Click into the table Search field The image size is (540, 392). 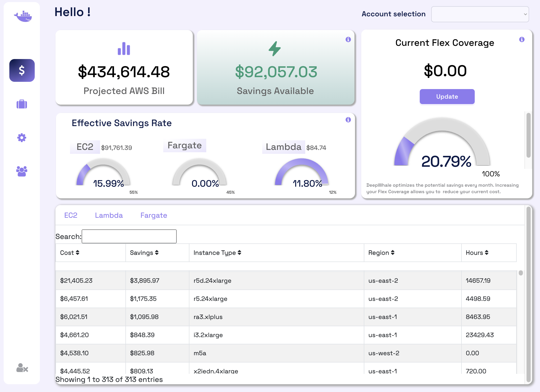[129, 236]
